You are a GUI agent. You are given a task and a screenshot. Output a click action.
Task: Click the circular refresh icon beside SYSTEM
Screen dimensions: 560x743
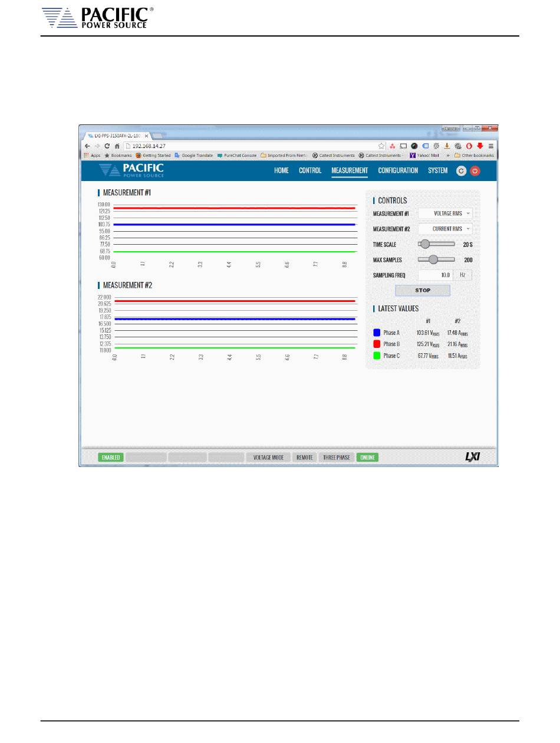(x=462, y=171)
